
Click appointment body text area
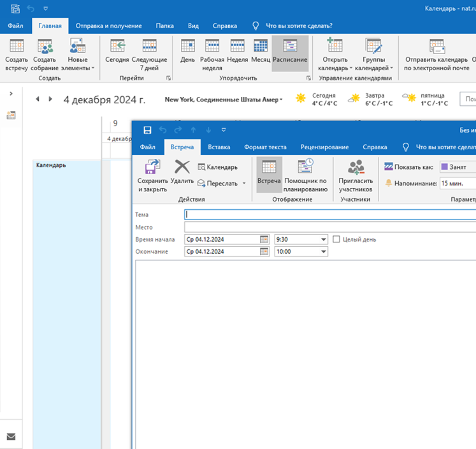[306, 355]
